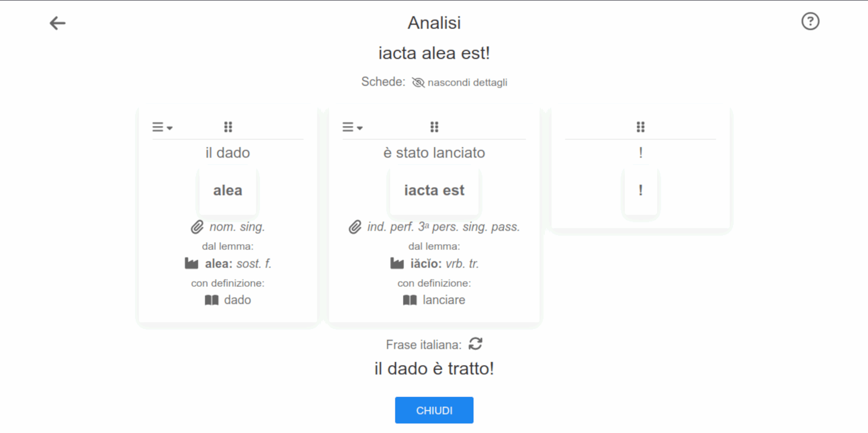Click the paperclip icon beside ind. perf.
Image resolution: width=868 pixels, height=433 pixels.
point(355,227)
